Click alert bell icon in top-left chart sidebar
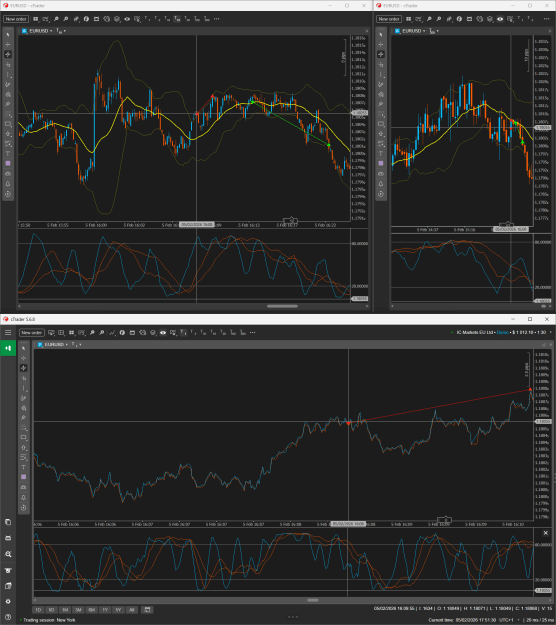 [8, 184]
